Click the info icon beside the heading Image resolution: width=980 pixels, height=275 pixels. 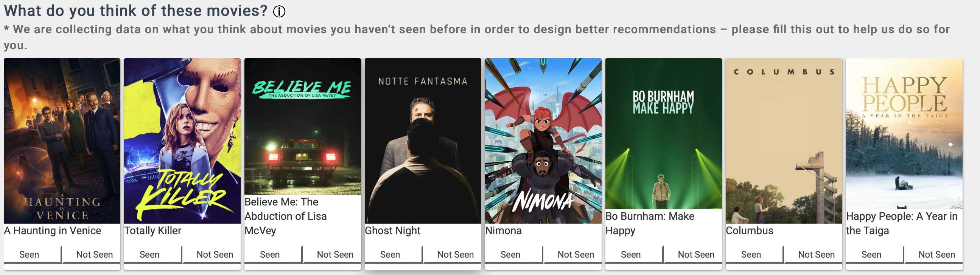pyautogui.click(x=279, y=11)
